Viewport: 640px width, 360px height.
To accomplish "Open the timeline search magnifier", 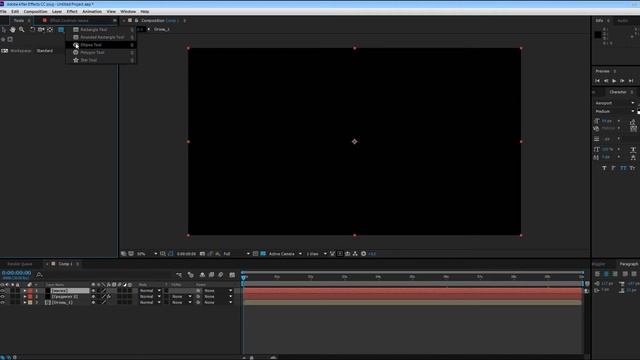I will point(39,275).
